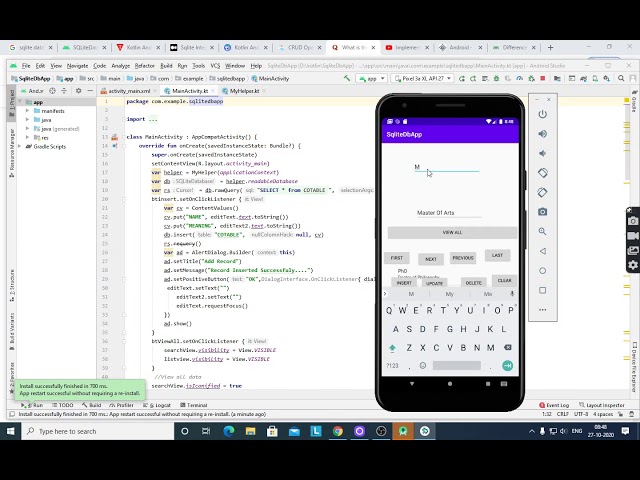
Task: Click the name input field containing M
Action: tap(447, 167)
